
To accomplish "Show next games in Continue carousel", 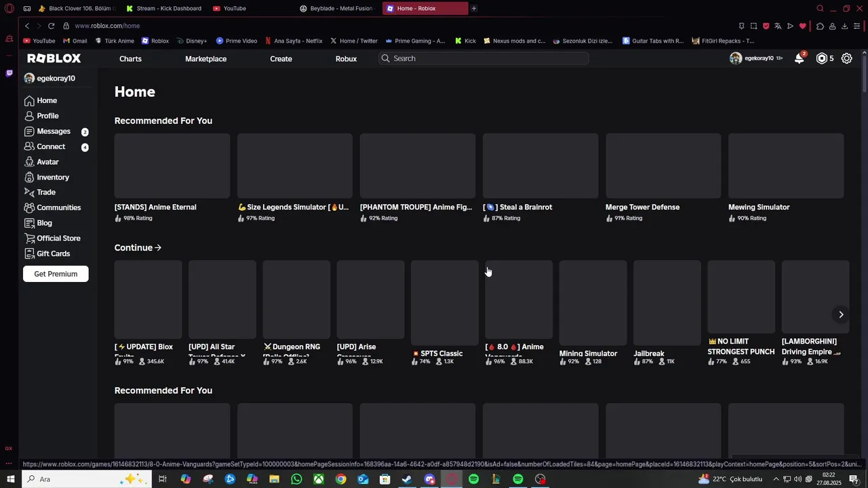I will pos(841,314).
